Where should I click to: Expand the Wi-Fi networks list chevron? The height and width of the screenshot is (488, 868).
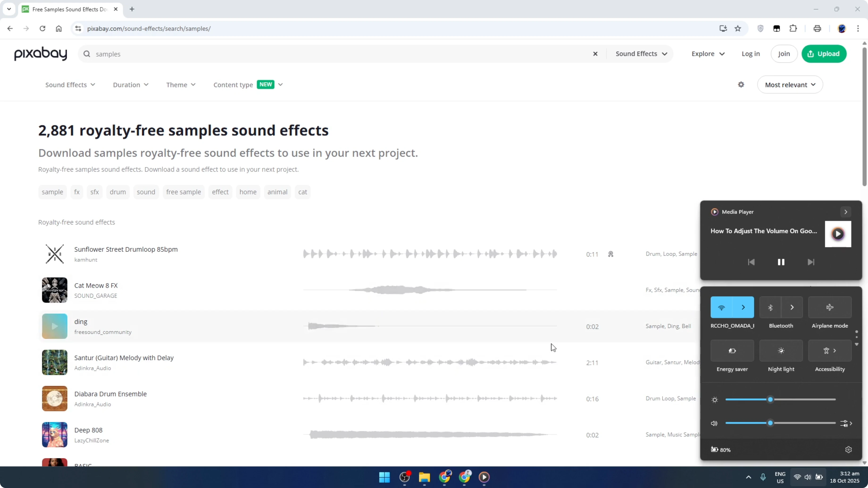click(x=743, y=307)
